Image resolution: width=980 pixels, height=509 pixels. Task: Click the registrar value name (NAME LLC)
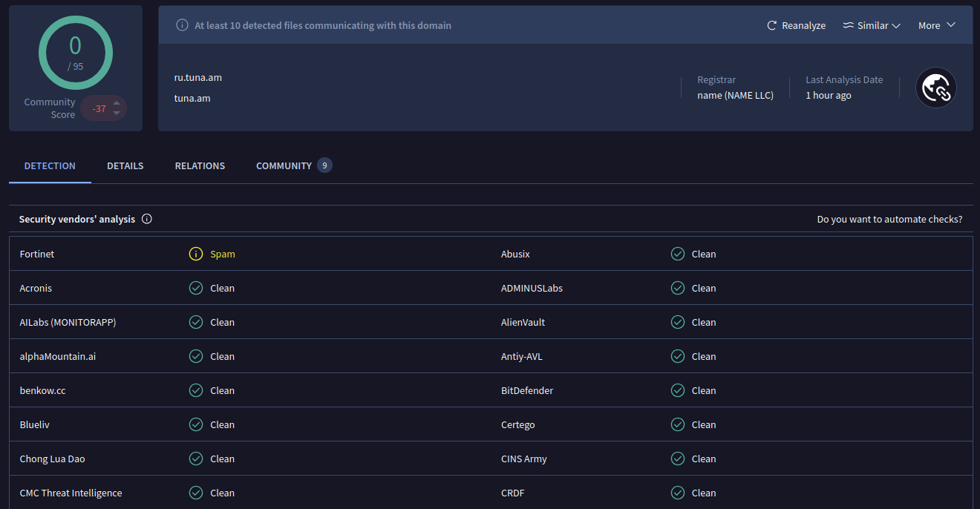click(x=735, y=95)
